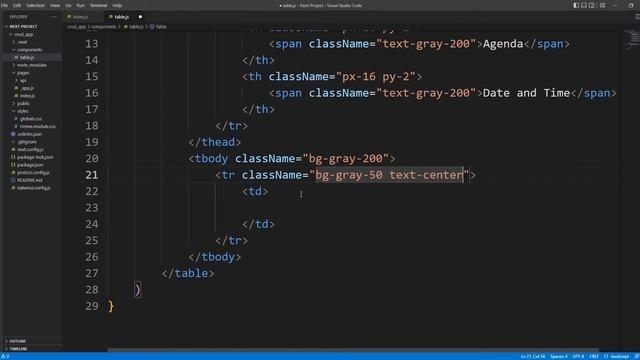Click crud_app in the breadcrumb
Image resolution: width=640 pixels, height=360 pixels.
[77, 27]
